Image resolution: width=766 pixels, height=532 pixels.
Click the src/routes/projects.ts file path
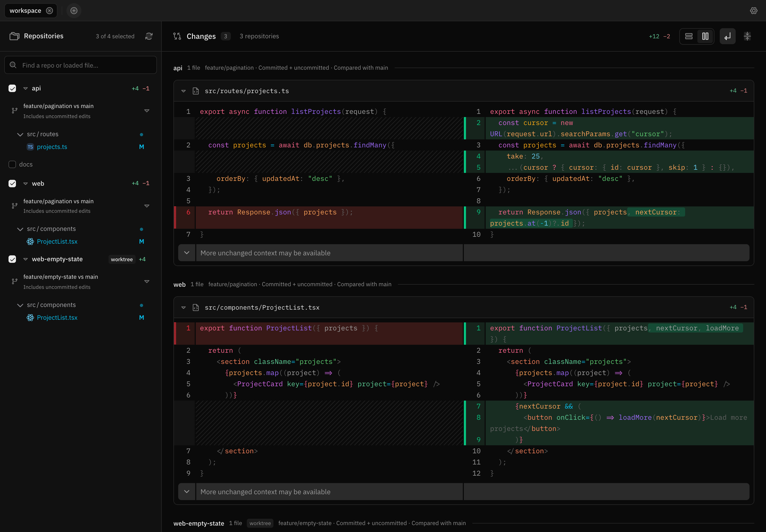[247, 91]
